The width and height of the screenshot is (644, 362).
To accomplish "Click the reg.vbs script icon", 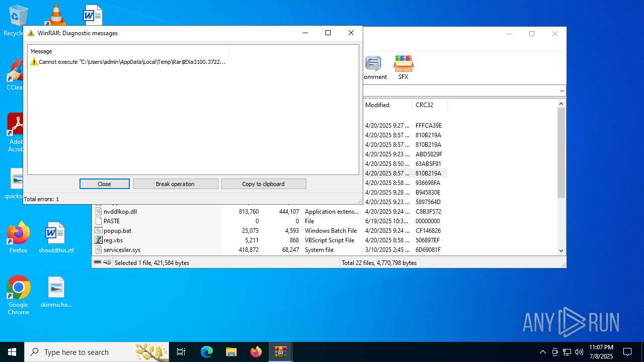I will 99,240.
